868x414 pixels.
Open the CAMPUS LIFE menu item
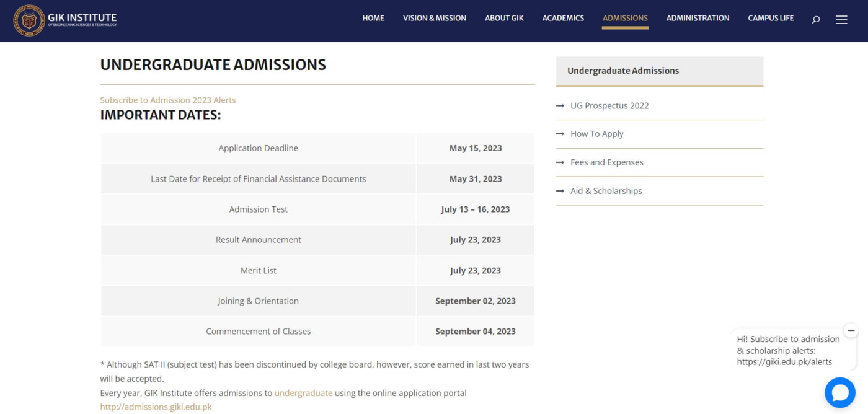pos(771,18)
